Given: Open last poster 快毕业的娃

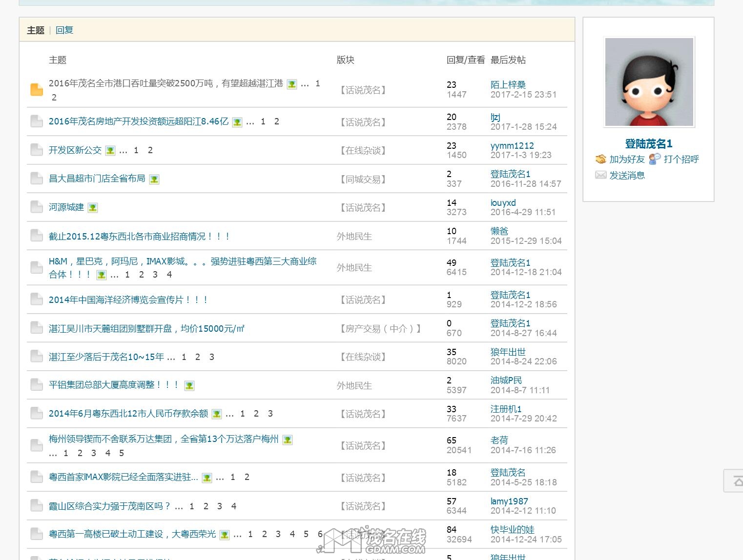Looking at the screenshot, I should [513, 530].
